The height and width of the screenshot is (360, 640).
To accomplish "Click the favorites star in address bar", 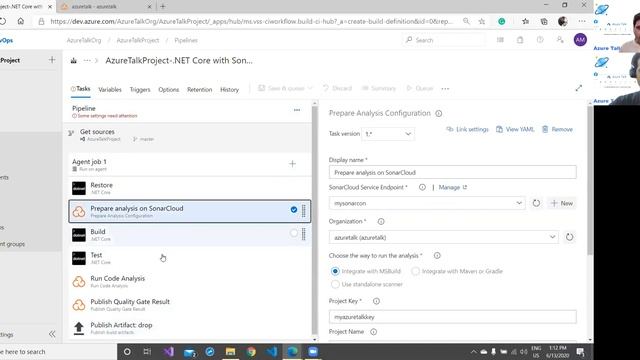I will click(482, 21).
